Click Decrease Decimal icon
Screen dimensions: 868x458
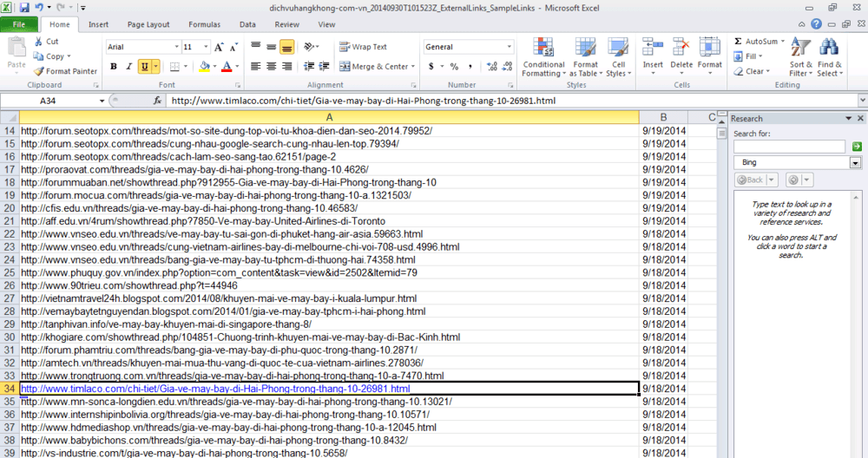[507, 67]
